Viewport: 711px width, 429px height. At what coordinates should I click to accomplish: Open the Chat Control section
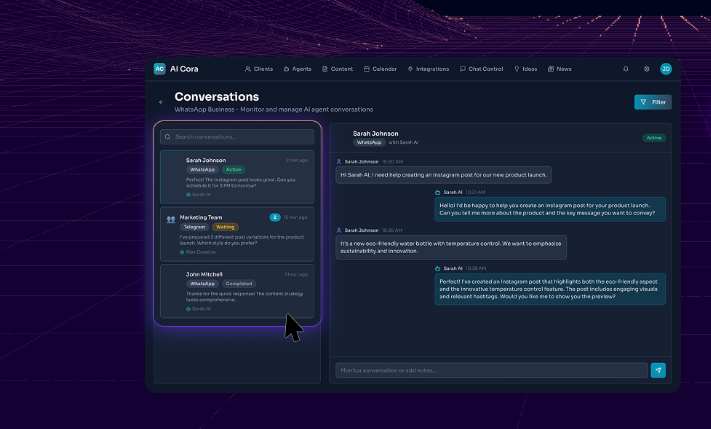pyautogui.click(x=482, y=69)
